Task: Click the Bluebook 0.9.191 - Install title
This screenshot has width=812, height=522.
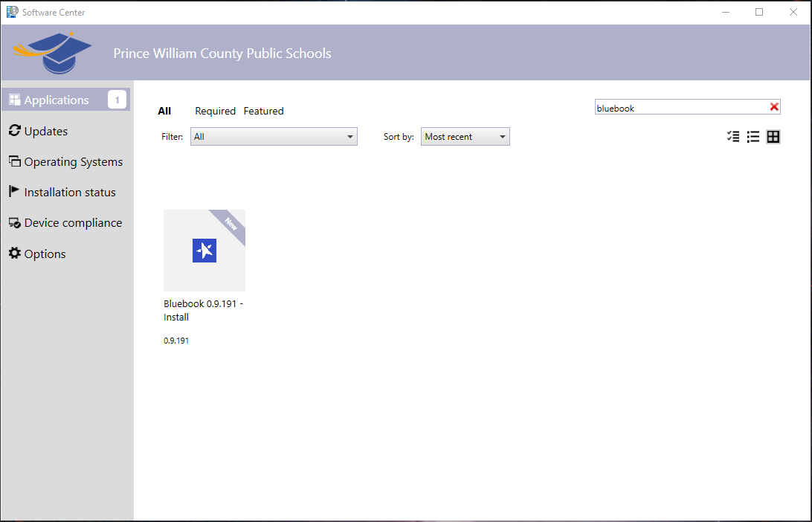Action: click(x=204, y=310)
